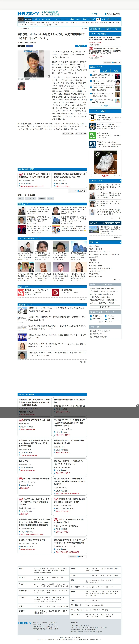Expand the 芸能注目ニュース header arrow
The width and height of the screenshot is (139, 644).
pos(120,180)
